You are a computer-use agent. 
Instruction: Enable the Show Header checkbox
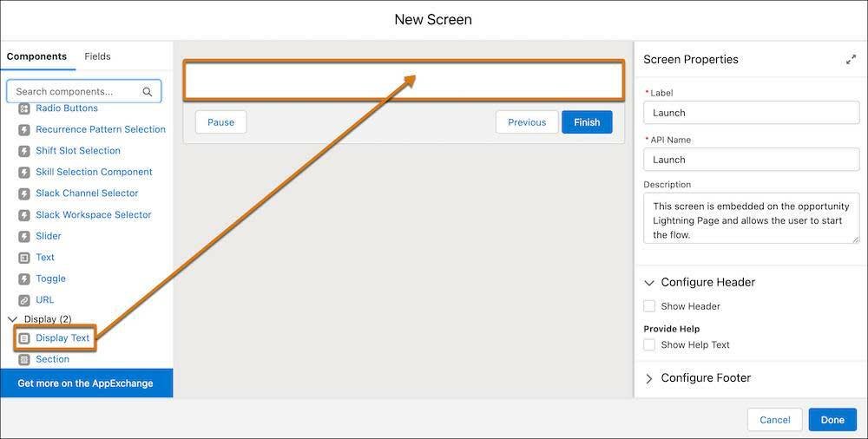coord(649,306)
